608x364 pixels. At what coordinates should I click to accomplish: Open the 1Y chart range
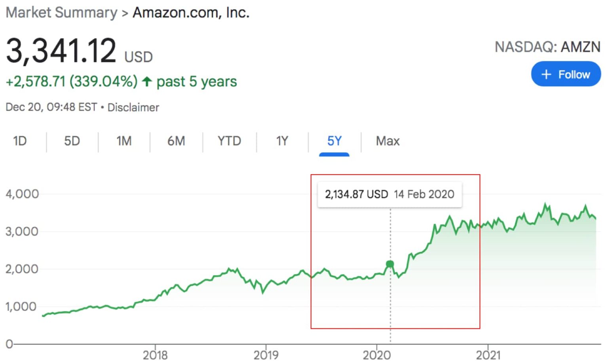(x=282, y=141)
